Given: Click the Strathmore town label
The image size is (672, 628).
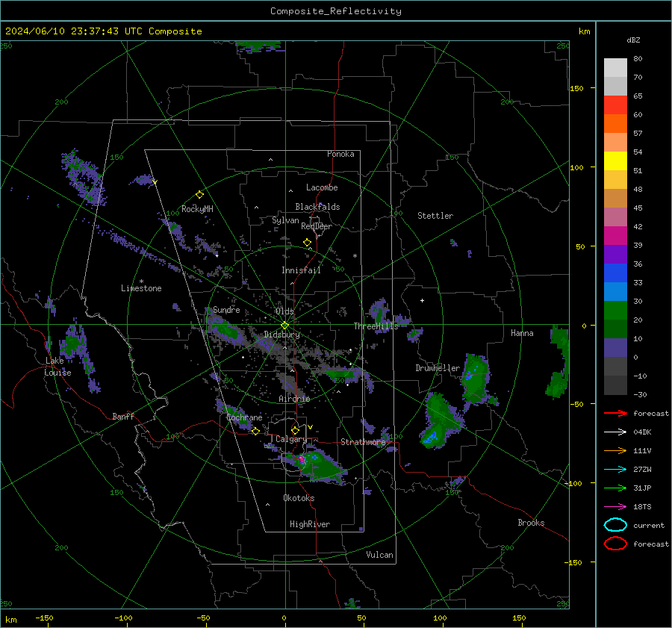Looking at the screenshot, I should (363, 442).
